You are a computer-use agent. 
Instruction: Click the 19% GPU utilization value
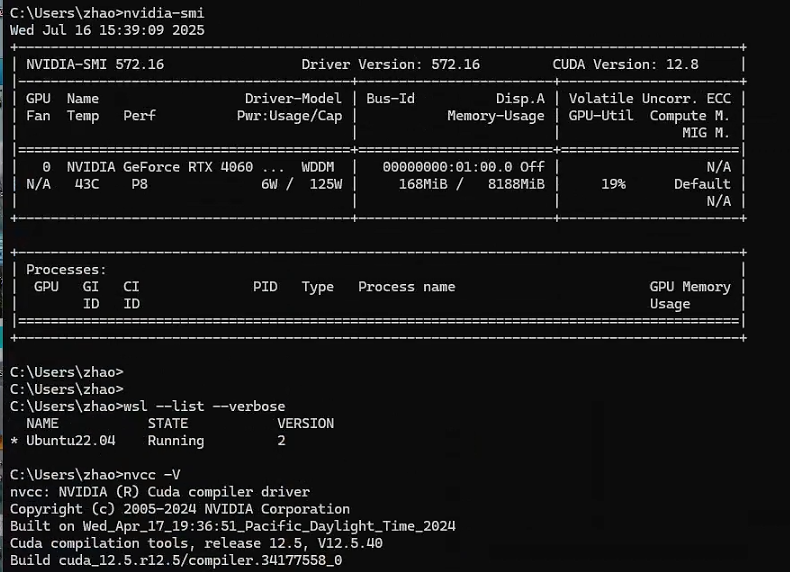tap(613, 184)
